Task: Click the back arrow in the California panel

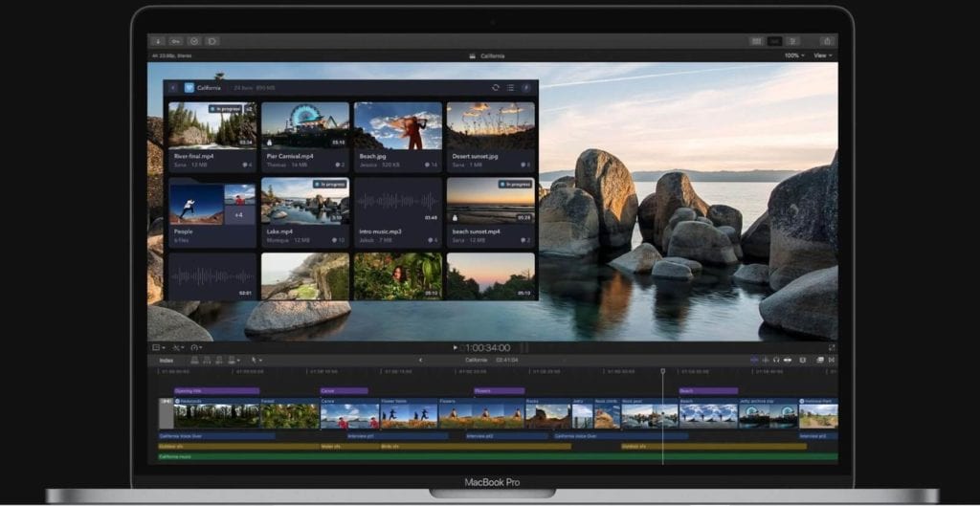Action: coord(173,88)
